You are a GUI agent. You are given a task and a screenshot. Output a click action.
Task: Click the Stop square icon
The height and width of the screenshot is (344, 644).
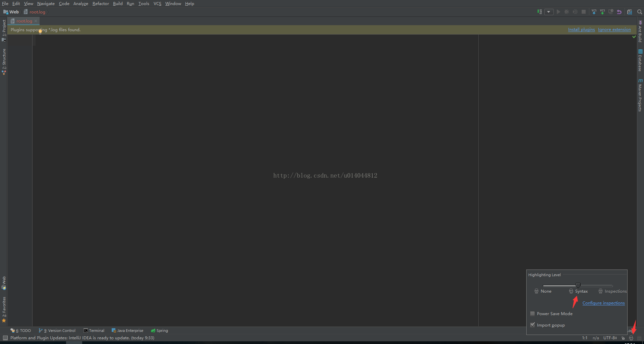coord(584,12)
